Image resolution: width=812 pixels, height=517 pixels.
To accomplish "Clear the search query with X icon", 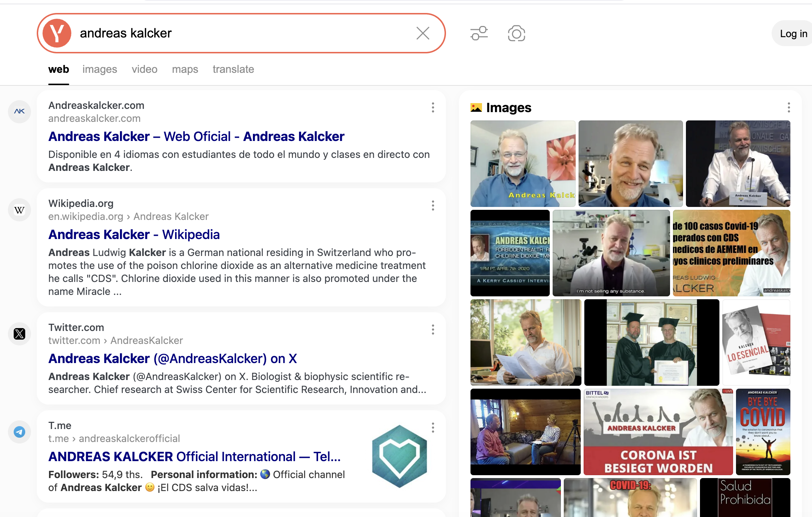I will point(423,33).
